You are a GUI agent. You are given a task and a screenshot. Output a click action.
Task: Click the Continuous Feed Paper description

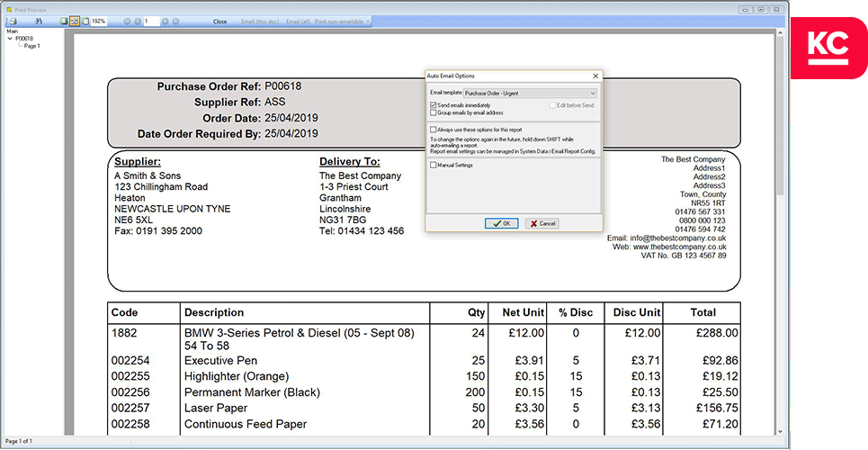(246, 425)
